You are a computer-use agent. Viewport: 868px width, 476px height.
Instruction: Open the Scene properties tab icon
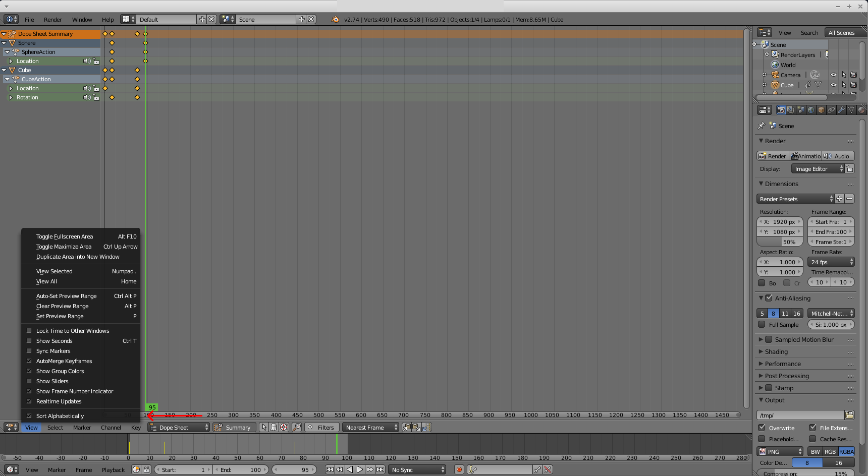[801, 110]
